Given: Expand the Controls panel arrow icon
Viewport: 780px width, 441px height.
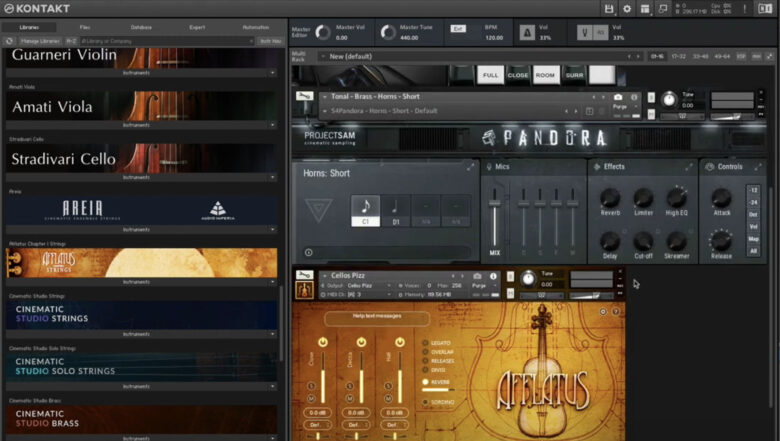Looking at the screenshot, I should pyautogui.click(x=758, y=168).
